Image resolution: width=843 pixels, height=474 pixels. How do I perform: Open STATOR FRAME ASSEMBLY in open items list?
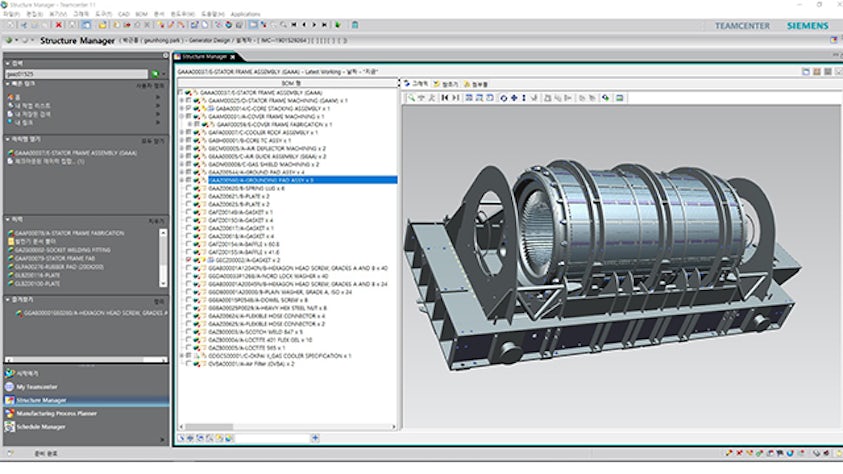click(x=75, y=153)
